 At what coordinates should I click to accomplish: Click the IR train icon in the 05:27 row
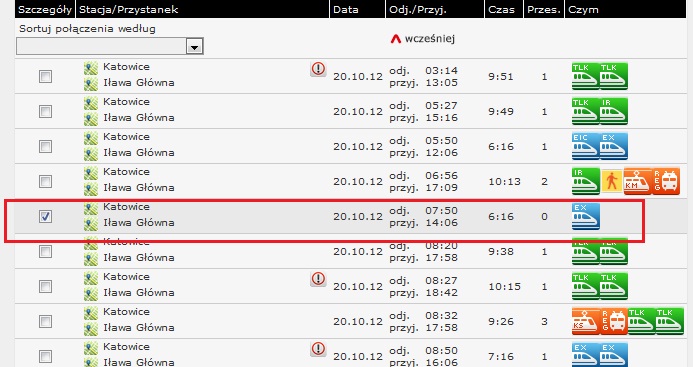[613, 111]
